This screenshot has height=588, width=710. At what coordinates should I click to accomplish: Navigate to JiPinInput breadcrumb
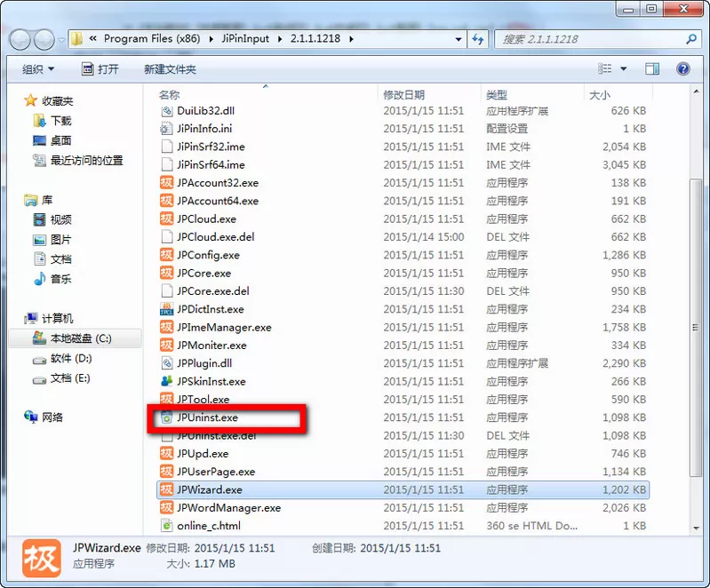click(x=245, y=39)
